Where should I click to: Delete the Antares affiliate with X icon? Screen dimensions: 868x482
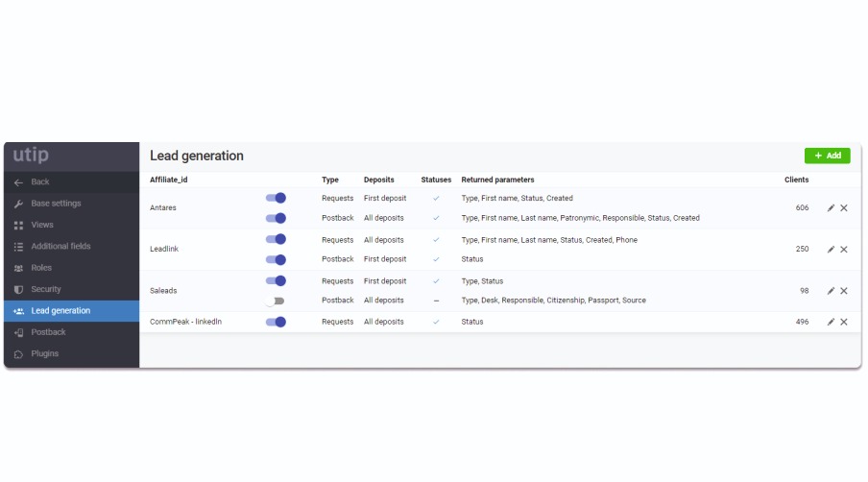pyautogui.click(x=844, y=208)
